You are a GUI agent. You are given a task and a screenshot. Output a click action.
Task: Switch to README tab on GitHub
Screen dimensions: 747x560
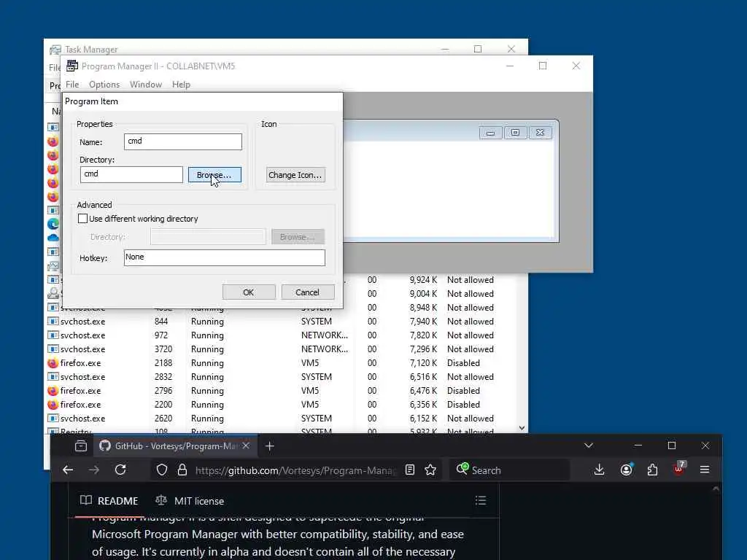click(x=109, y=501)
